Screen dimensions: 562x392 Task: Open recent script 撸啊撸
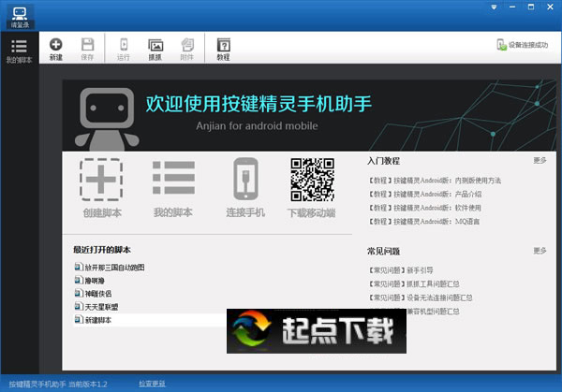pyautogui.click(x=90, y=281)
